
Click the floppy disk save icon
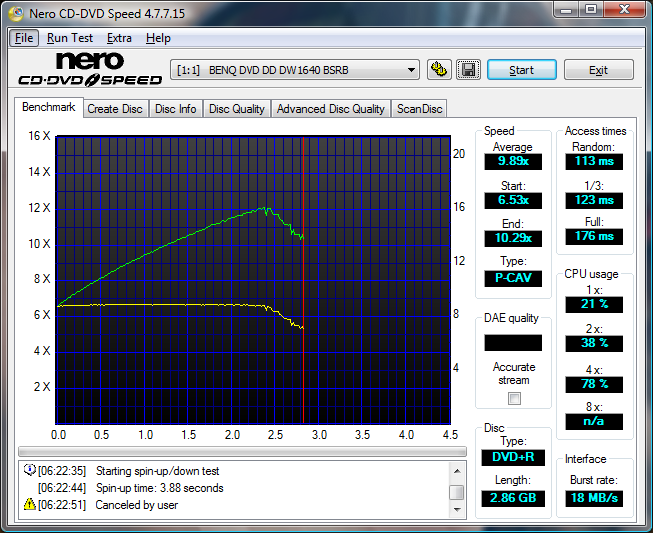(468, 70)
